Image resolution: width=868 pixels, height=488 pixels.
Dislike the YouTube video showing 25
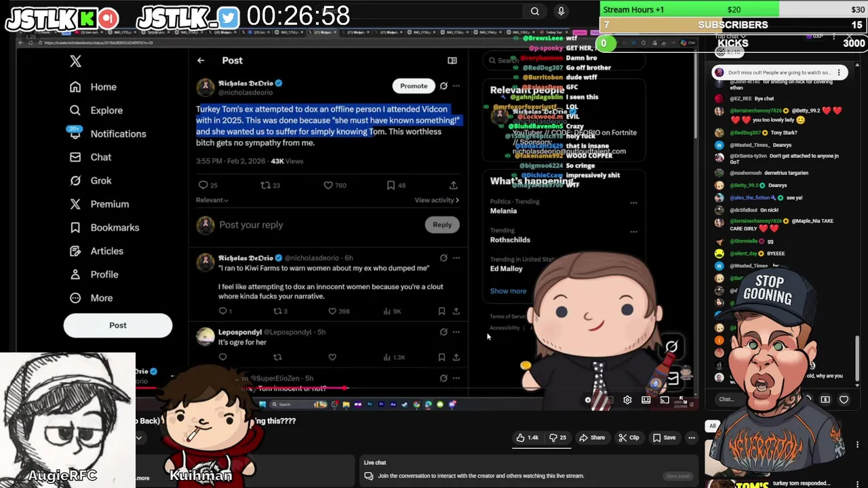(x=557, y=438)
